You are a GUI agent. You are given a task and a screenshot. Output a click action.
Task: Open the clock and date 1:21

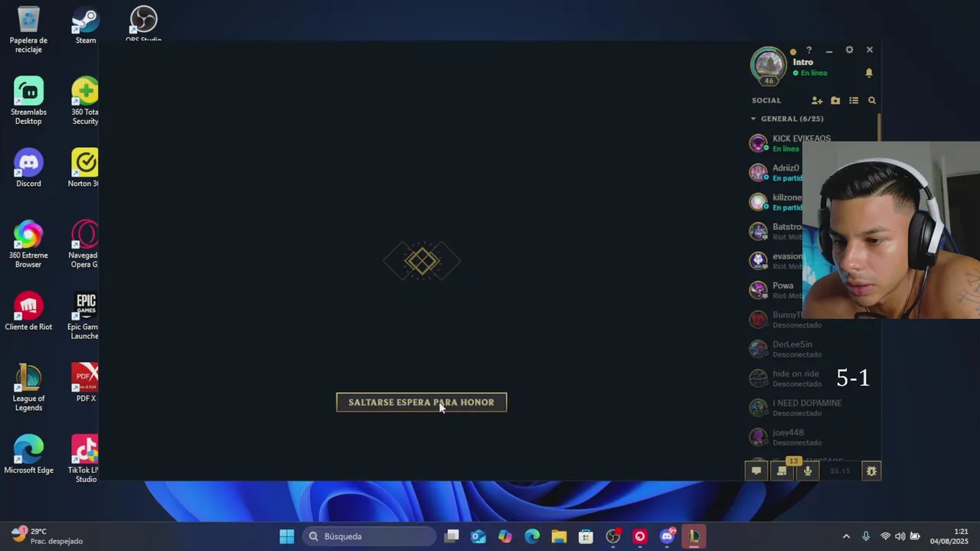949,536
